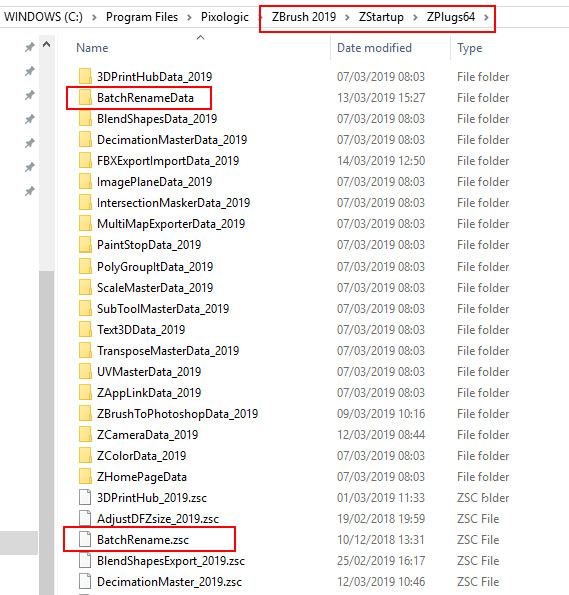
Task: Select the MultiMapExporterData_2019 folder name
Action: pyautogui.click(x=171, y=224)
